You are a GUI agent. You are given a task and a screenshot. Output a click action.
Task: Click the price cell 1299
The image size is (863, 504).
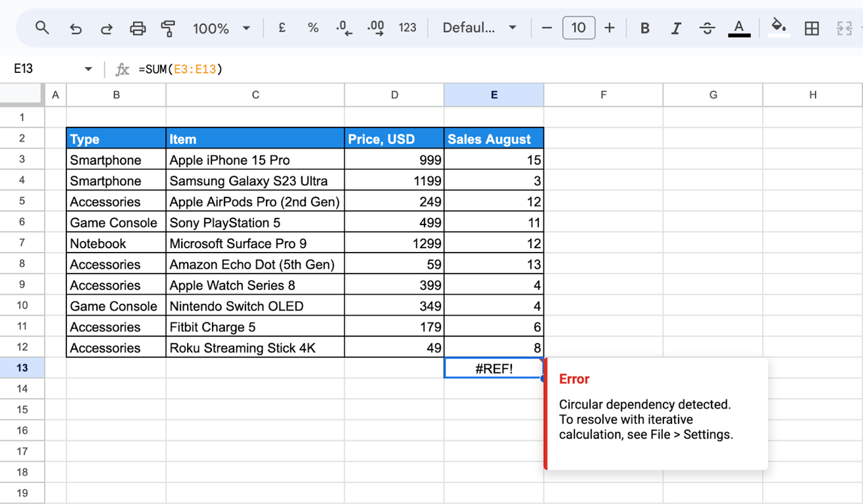(394, 243)
